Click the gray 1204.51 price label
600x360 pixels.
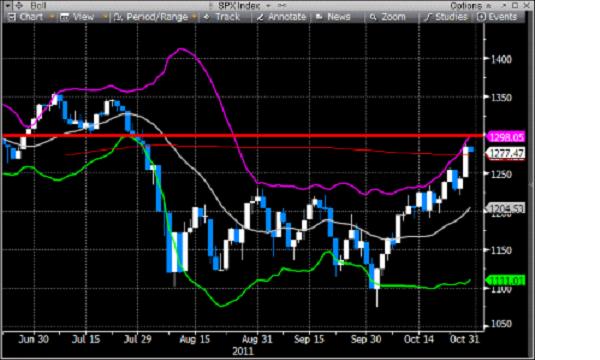pyautogui.click(x=507, y=209)
